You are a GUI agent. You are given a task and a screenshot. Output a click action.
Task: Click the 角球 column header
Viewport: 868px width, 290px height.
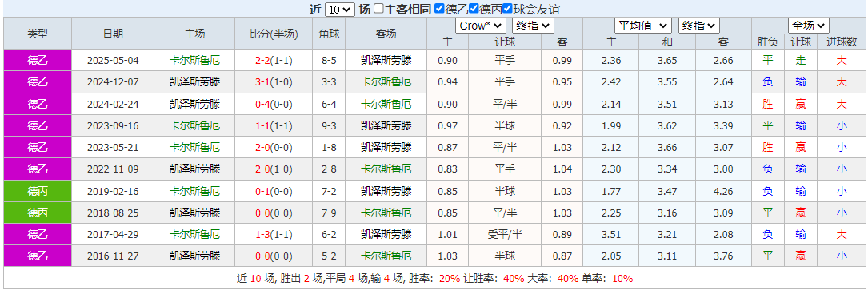tap(329, 33)
